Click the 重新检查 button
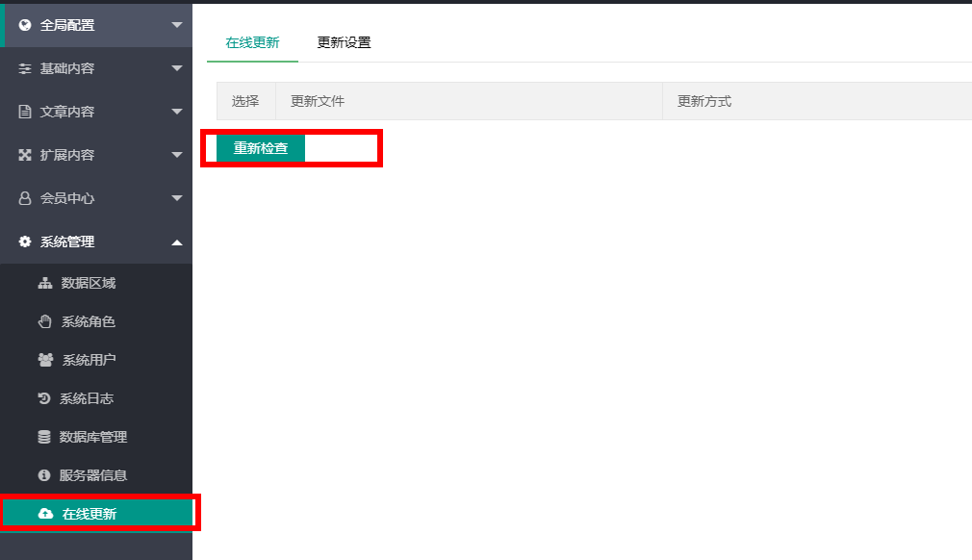The image size is (972, 560). tap(261, 148)
